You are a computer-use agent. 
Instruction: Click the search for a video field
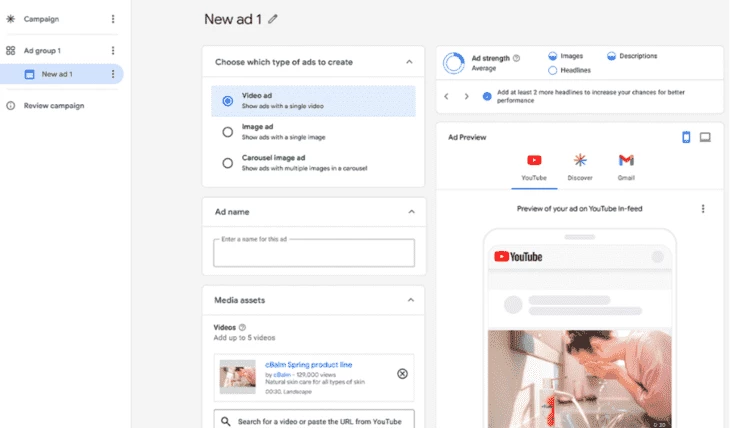click(x=314, y=421)
